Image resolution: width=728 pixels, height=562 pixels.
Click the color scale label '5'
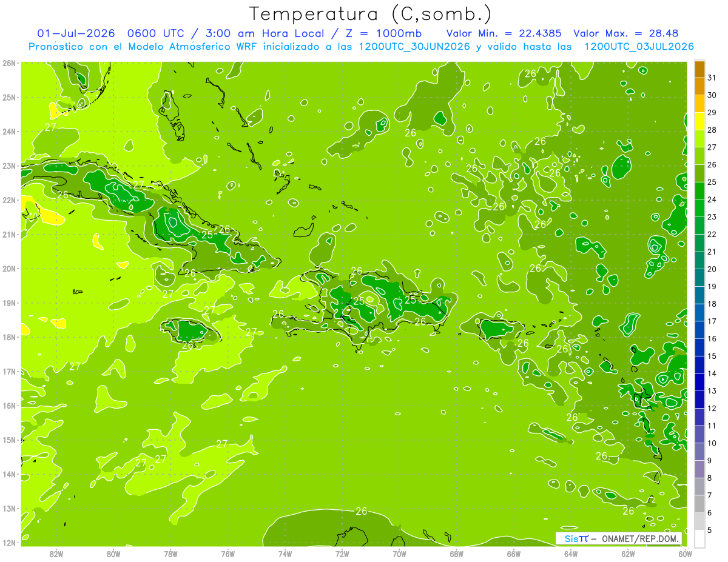710,530
